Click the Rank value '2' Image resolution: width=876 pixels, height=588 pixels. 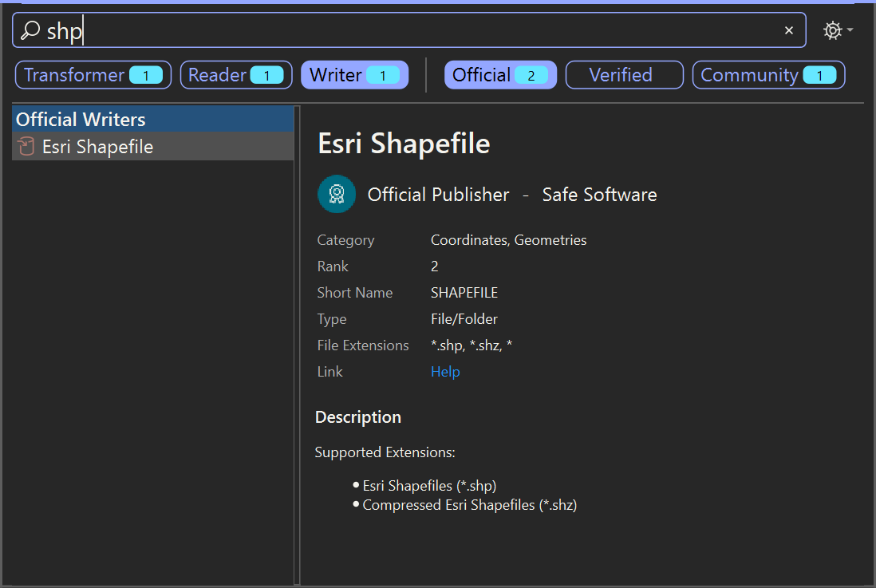(x=435, y=266)
